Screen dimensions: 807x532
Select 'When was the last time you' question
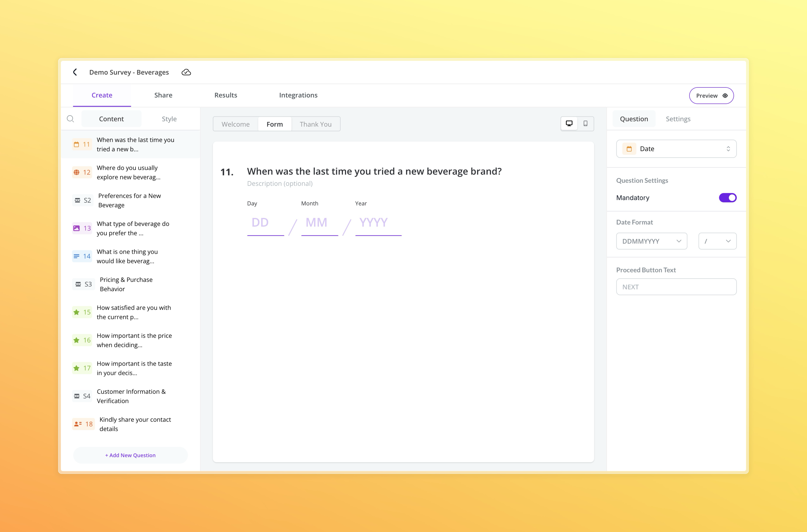pos(130,145)
